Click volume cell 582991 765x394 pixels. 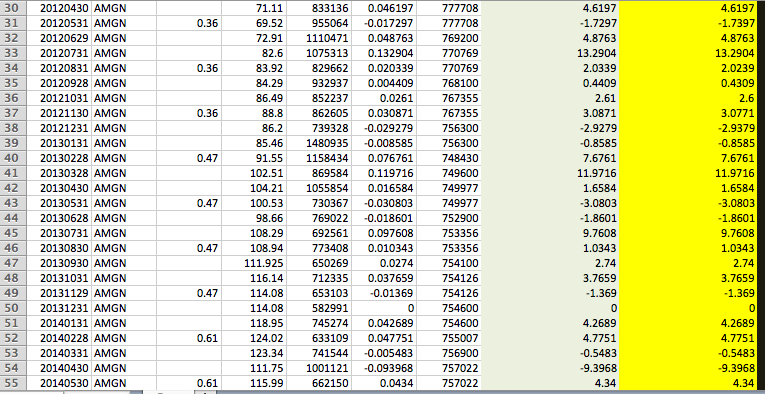[319, 308]
